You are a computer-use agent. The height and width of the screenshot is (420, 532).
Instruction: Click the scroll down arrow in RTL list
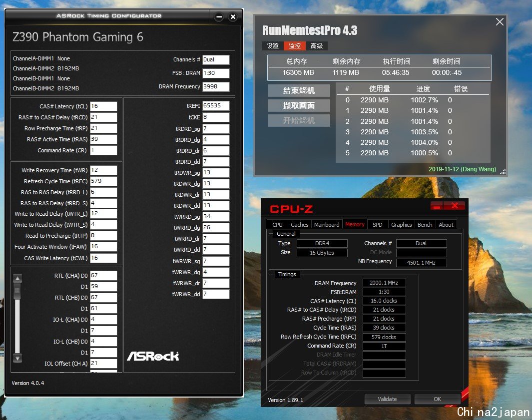pos(17,358)
